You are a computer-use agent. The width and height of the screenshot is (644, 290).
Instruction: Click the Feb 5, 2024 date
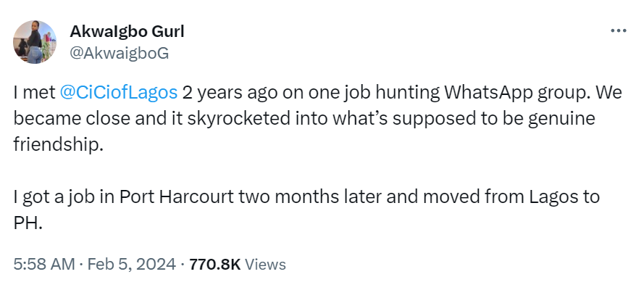point(132,265)
